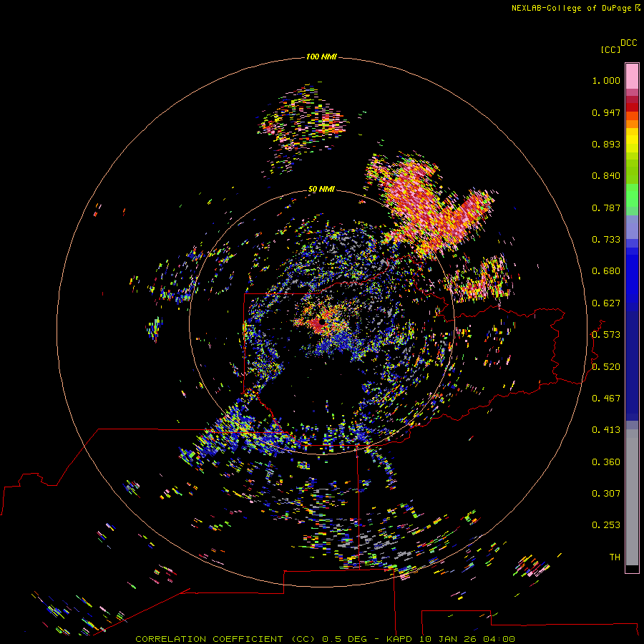Click the 50 NMI range ring label
This screenshot has width=644, height=644.
point(321,189)
